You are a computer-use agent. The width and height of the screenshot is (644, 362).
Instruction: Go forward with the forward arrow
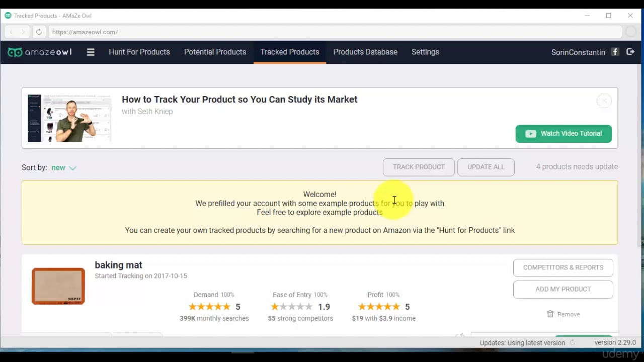point(23,32)
